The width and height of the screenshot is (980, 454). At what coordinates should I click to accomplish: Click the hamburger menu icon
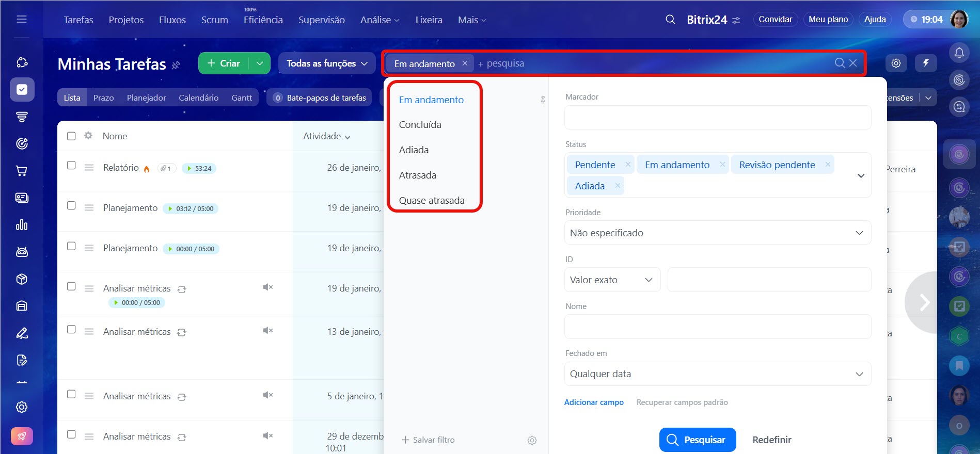22,19
